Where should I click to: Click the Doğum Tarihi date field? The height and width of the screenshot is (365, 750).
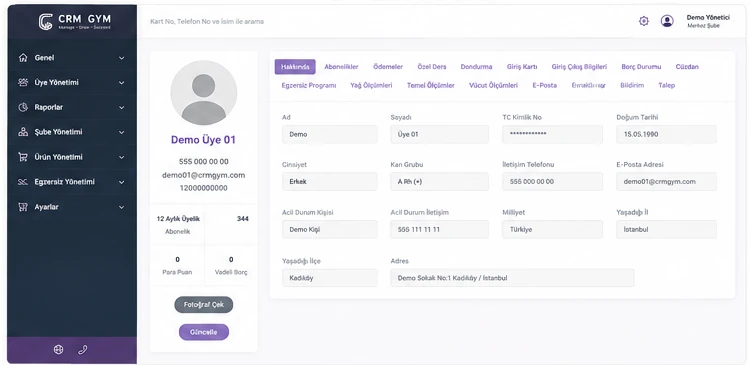666,134
